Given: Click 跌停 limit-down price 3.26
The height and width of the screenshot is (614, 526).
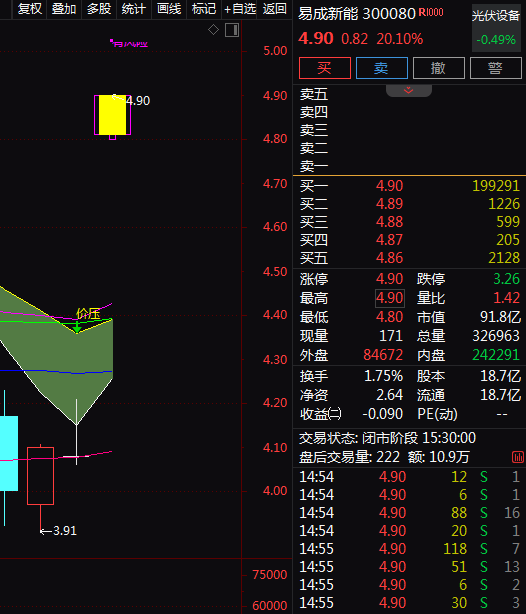Looking at the screenshot, I should (x=506, y=279).
